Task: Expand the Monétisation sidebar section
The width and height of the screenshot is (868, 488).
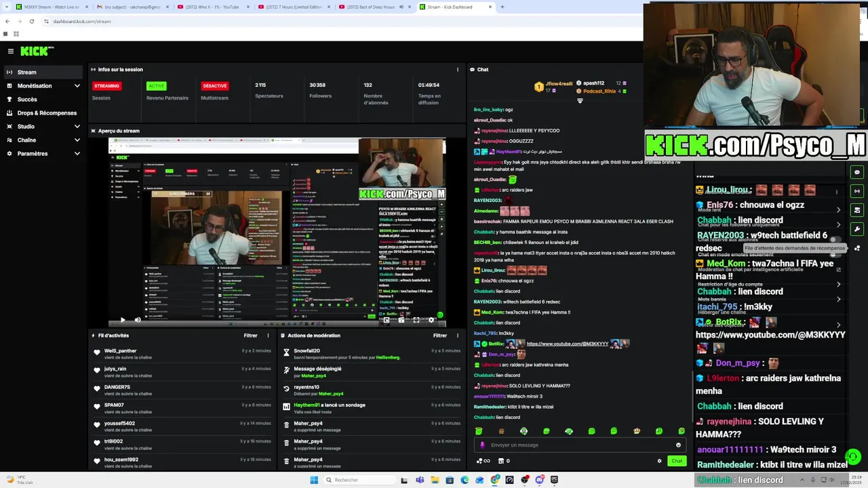Action: [x=42, y=85]
